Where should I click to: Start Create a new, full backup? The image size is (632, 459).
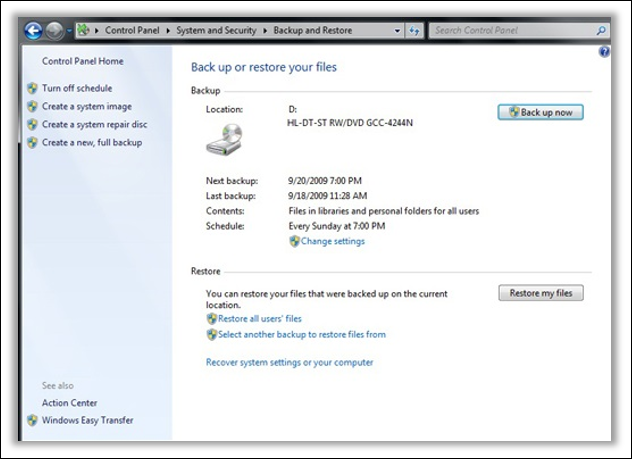(x=92, y=143)
